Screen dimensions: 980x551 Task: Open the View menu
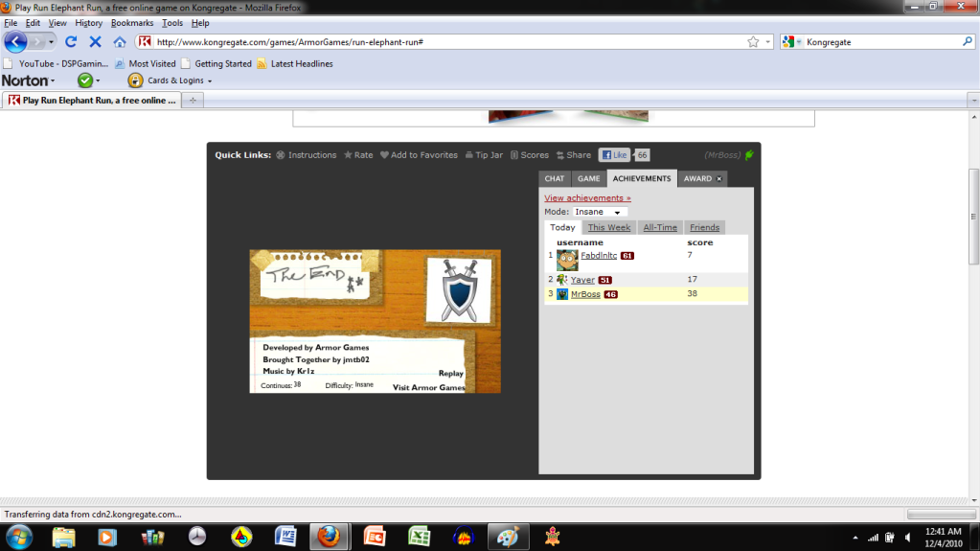point(57,23)
